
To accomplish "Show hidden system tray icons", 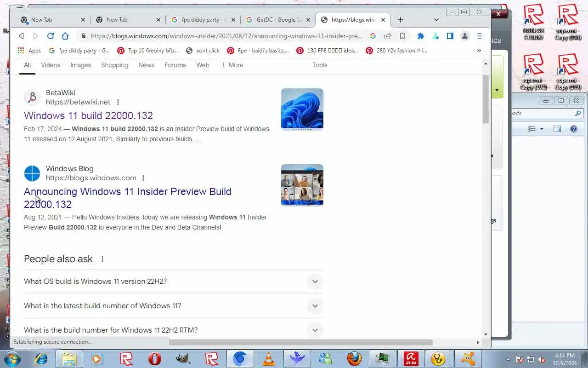I will (x=508, y=359).
